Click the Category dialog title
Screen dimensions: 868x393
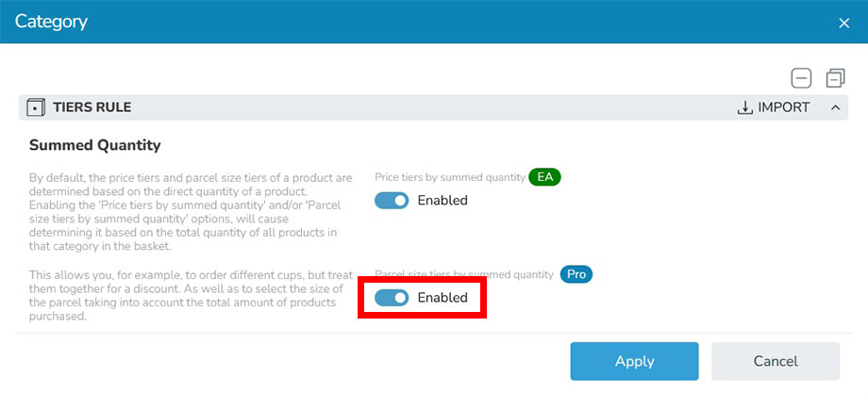coord(51,22)
